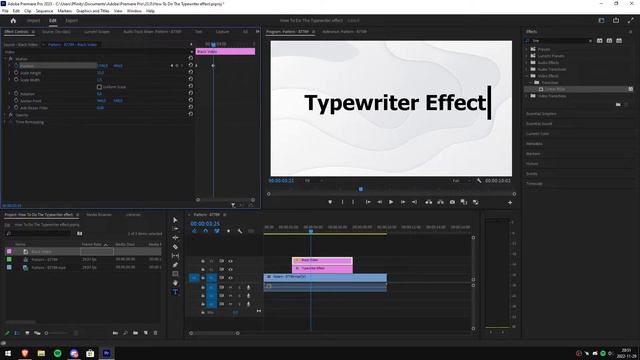
Task: Click the Lift button in Program monitor
Action: (x=429, y=202)
